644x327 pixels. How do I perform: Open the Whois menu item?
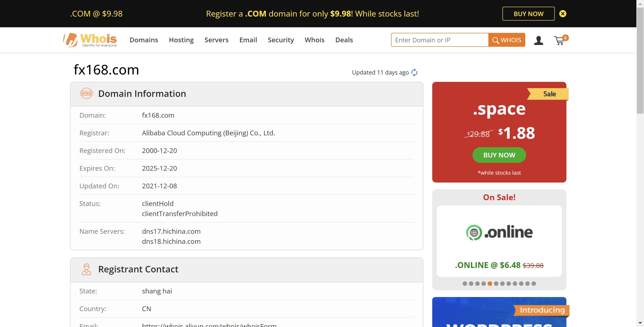(x=314, y=40)
